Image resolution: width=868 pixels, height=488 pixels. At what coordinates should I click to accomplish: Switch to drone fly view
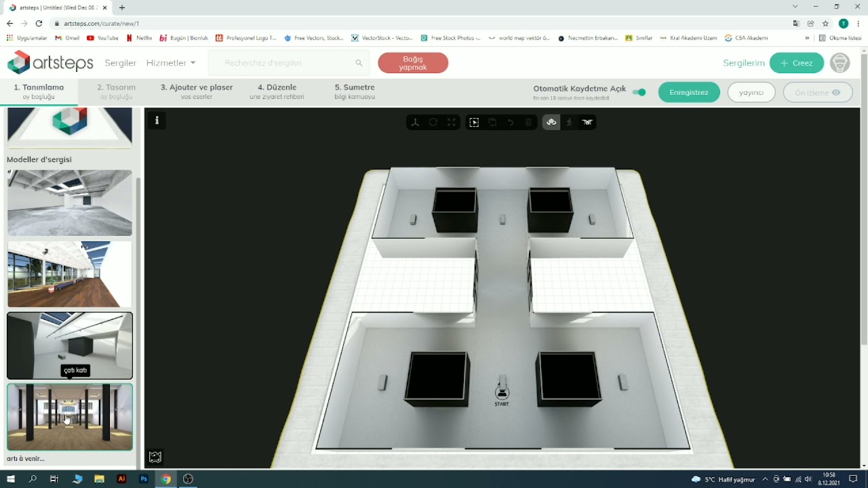[x=587, y=122]
